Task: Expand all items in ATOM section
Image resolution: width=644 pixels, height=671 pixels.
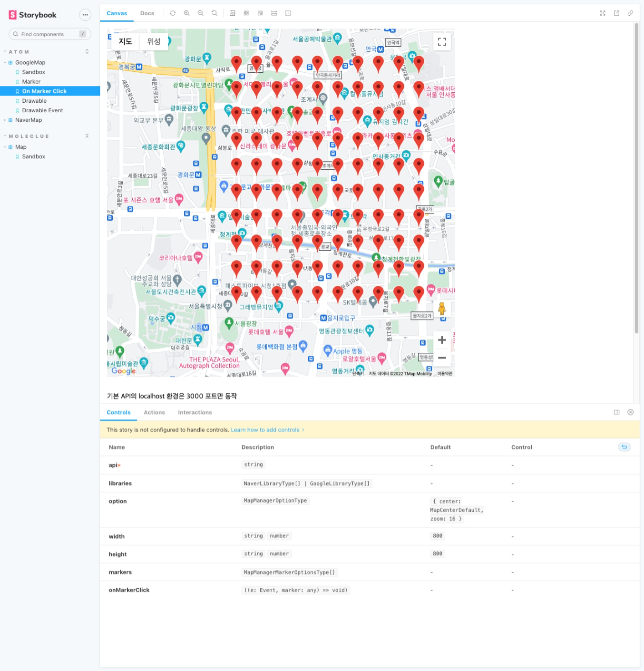Action: point(87,51)
